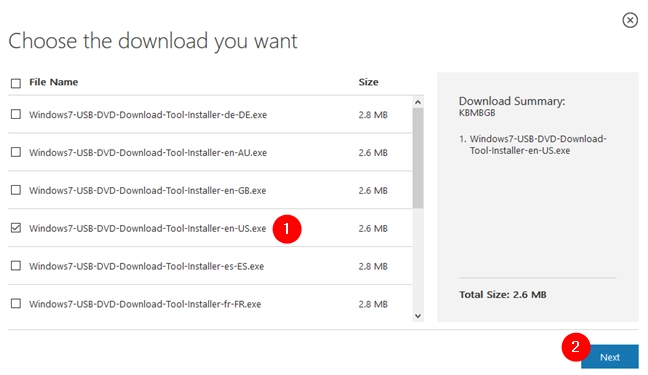The width and height of the screenshot is (648, 375).
Task: Click Windows7-USB-DVD-Download-Tool-Installer-de-DE.exe file name
Action: pos(148,115)
